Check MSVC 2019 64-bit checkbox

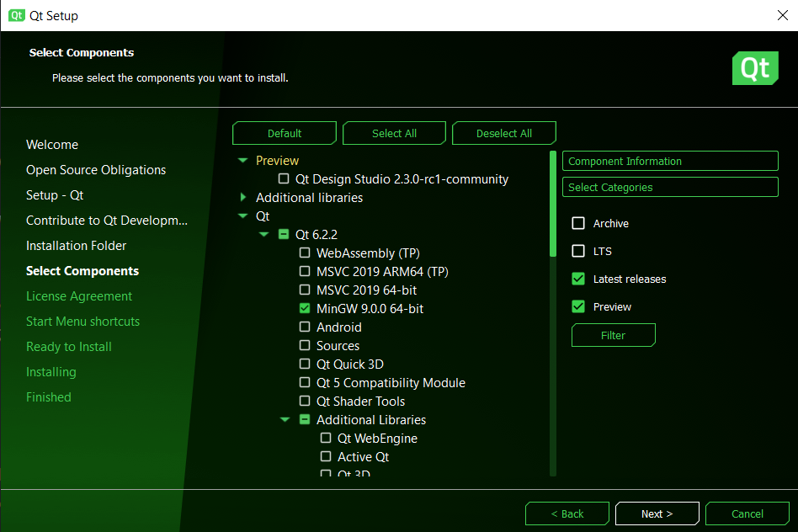pyautogui.click(x=305, y=290)
